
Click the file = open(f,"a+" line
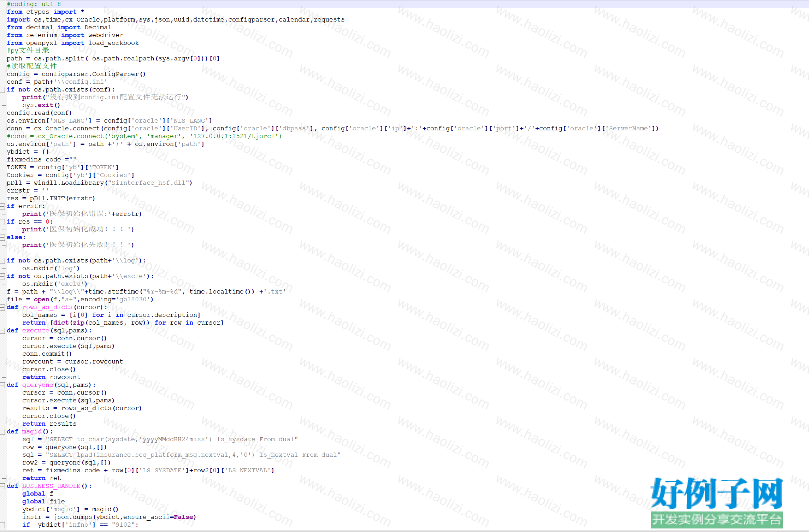pos(80,300)
